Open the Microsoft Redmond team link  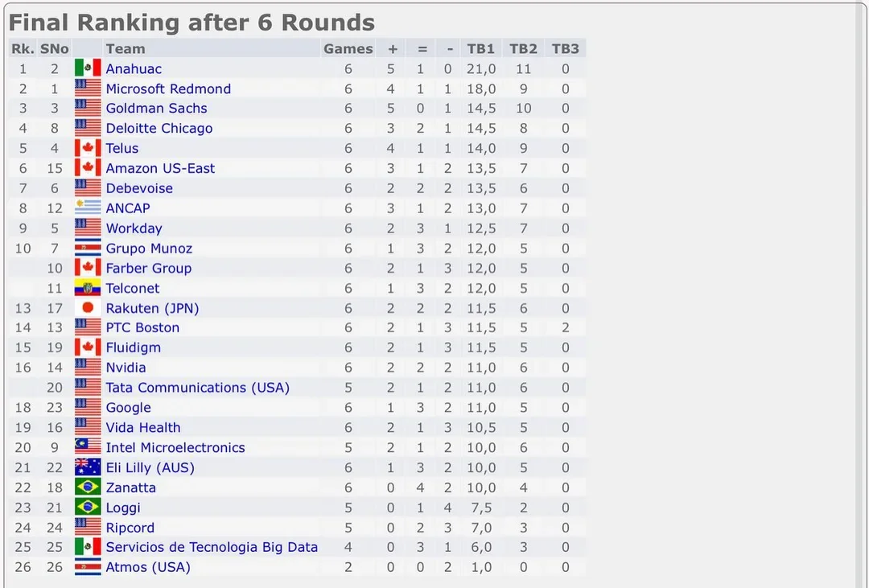coord(168,88)
